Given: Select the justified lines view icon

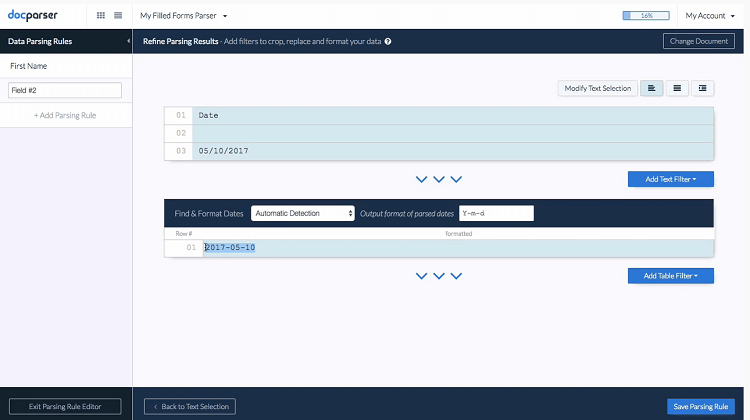Looking at the screenshot, I should tap(677, 88).
